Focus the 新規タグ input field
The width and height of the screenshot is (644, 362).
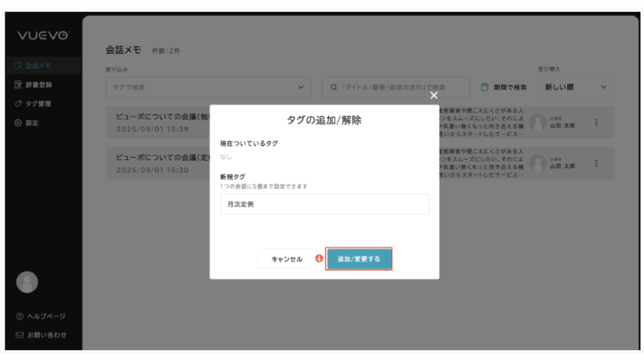[x=324, y=204]
